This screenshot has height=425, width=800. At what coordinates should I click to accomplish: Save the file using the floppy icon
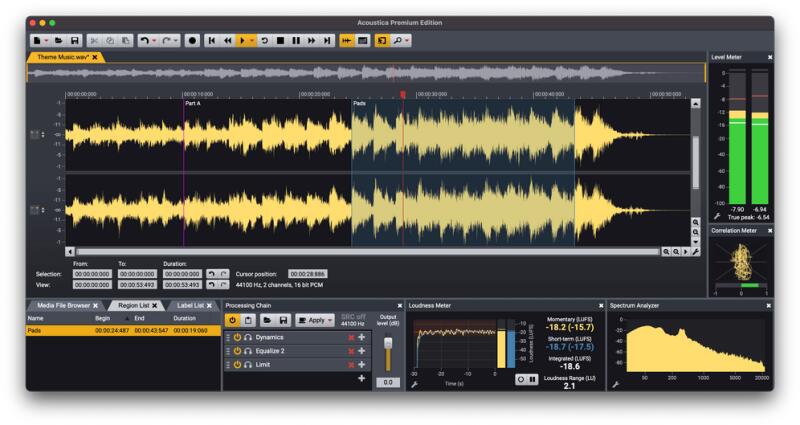tap(74, 40)
